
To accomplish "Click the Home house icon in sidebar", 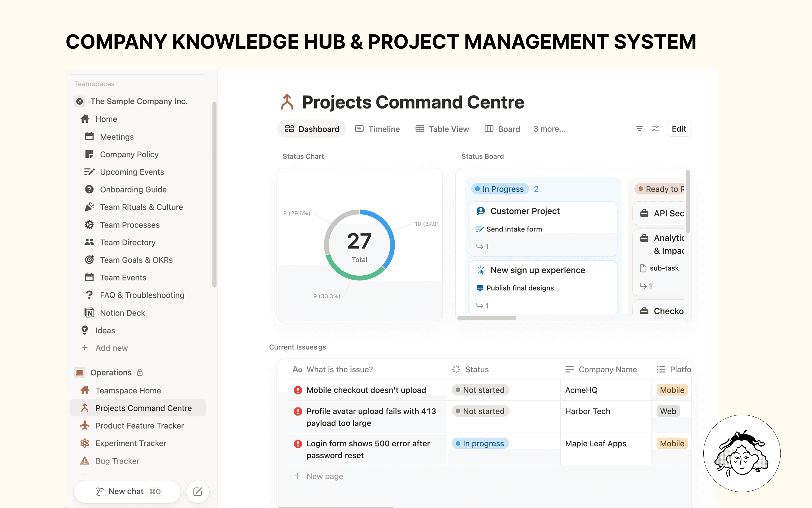I will tap(85, 119).
